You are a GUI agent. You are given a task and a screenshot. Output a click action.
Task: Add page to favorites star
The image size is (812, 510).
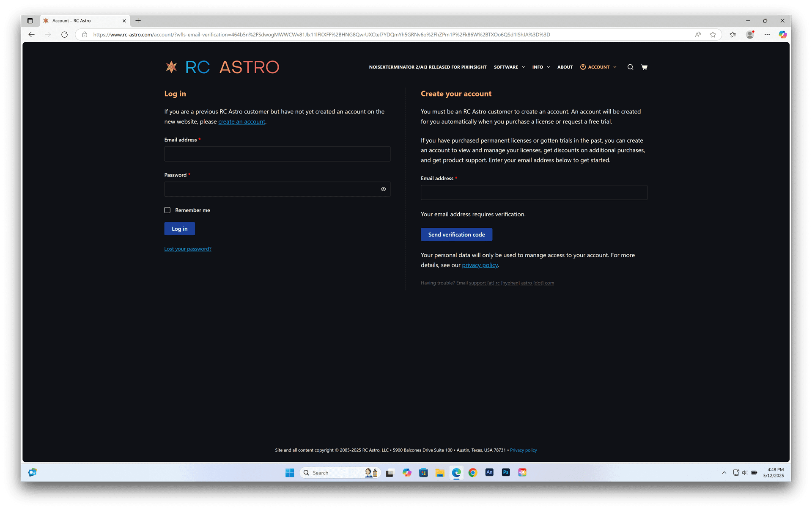point(713,34)
